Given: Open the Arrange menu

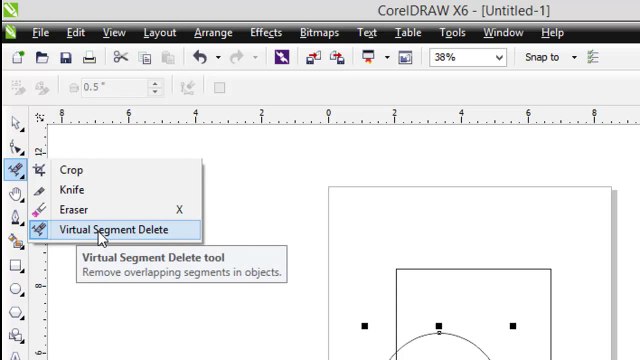Looking at the screenshot, I should [213, 33].
